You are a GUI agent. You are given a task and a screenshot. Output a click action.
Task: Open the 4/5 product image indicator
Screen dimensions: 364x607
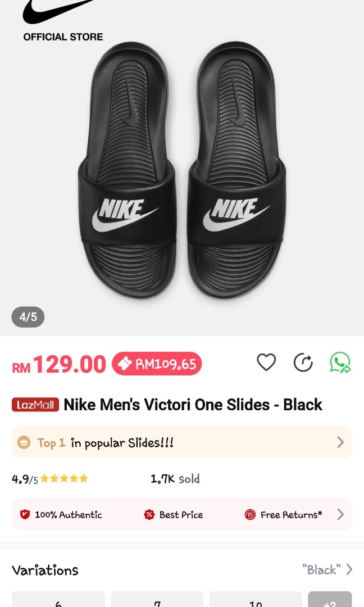(28, 316)
